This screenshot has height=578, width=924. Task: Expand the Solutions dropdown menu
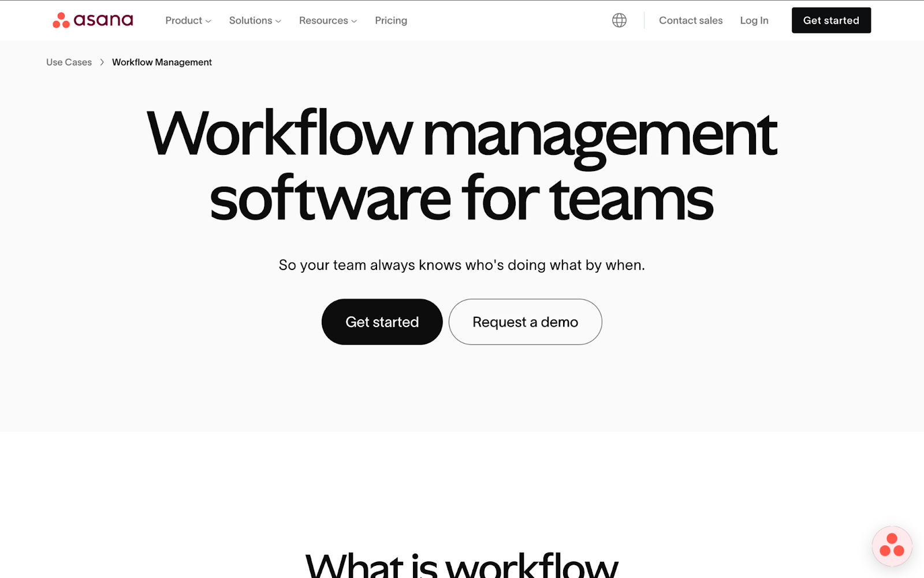point(255,20)
